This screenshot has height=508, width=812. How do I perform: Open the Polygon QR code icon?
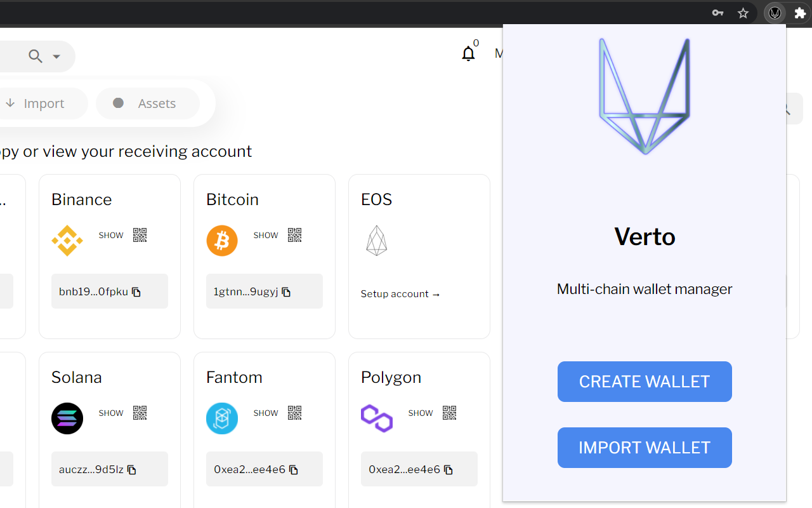coord(450,413)
